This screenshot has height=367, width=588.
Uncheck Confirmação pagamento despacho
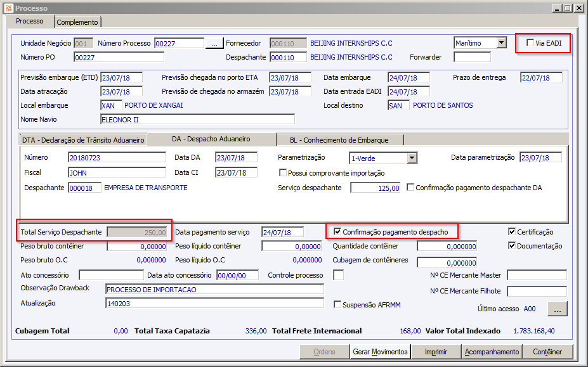[x=337, y=231]
